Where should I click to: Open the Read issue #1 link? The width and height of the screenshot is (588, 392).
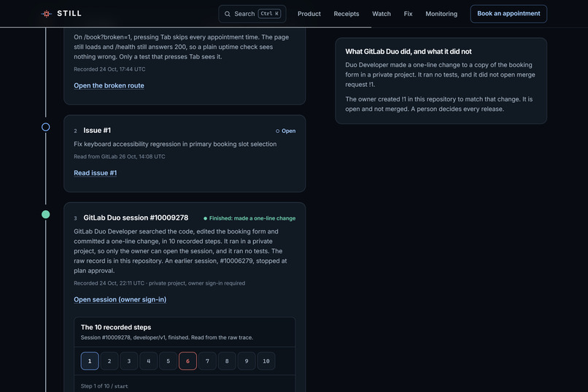96,173
